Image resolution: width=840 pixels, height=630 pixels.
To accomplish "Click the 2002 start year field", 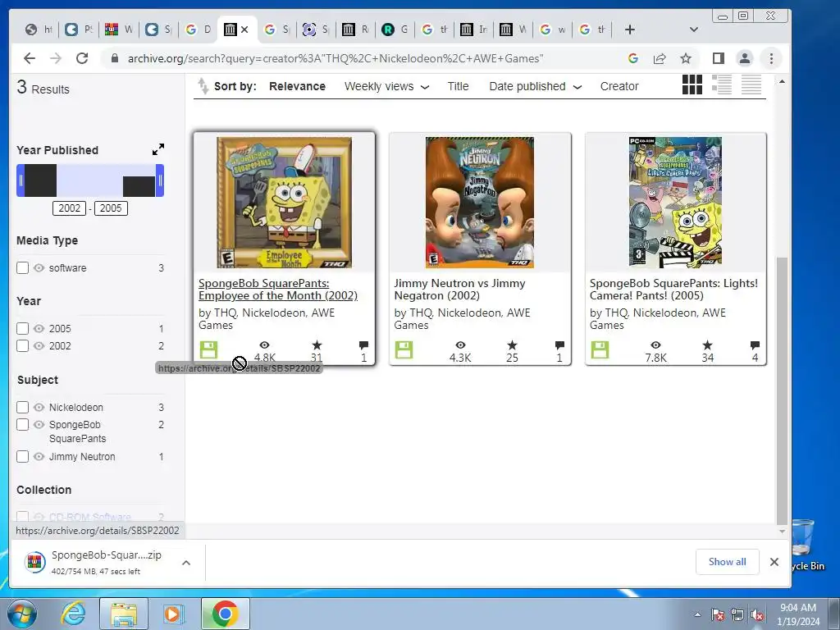I will coord(69,208).
